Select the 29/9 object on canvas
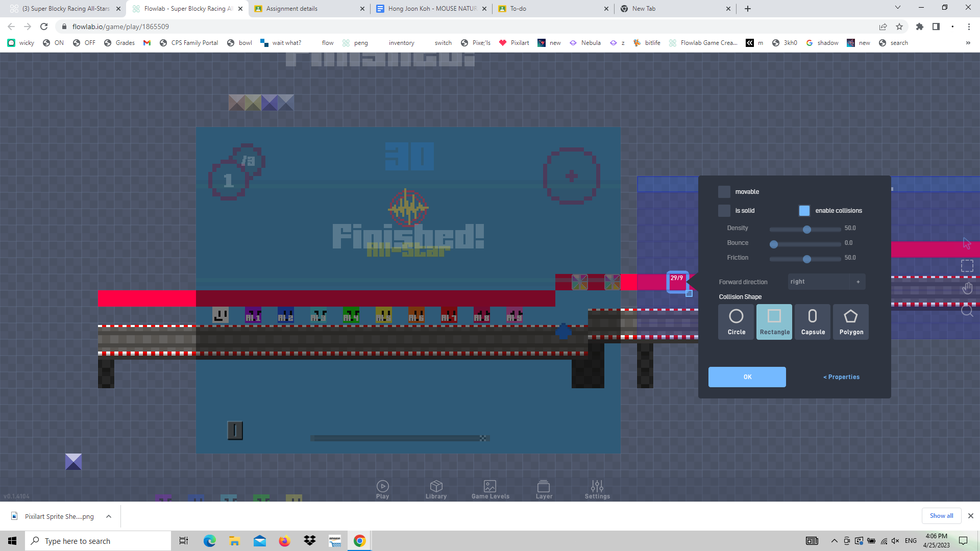980x551 pixels. pyautogui.click(x=677, y=282)
